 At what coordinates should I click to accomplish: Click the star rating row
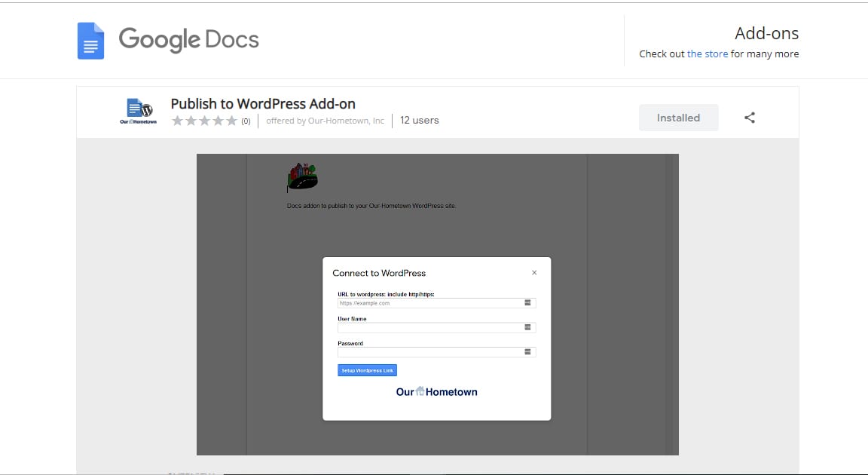204,121
